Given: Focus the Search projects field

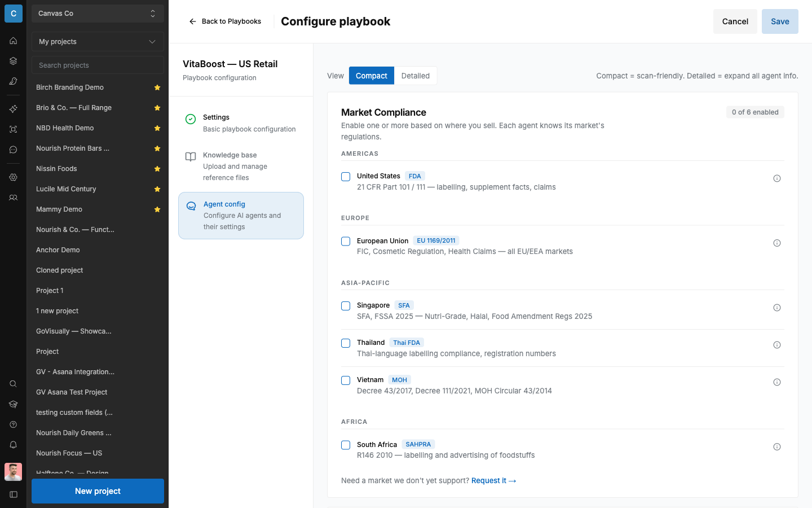Looking at the screenshot, I should click(98, 65).
